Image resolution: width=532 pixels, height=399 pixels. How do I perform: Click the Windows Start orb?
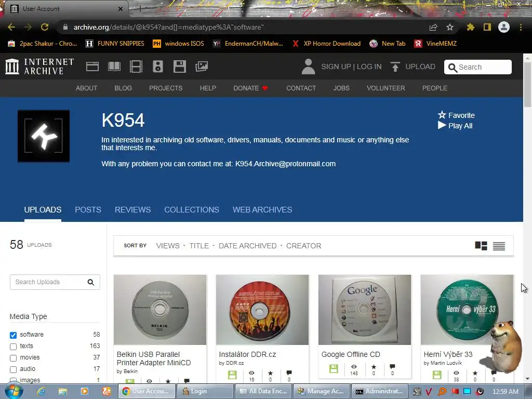13,391
